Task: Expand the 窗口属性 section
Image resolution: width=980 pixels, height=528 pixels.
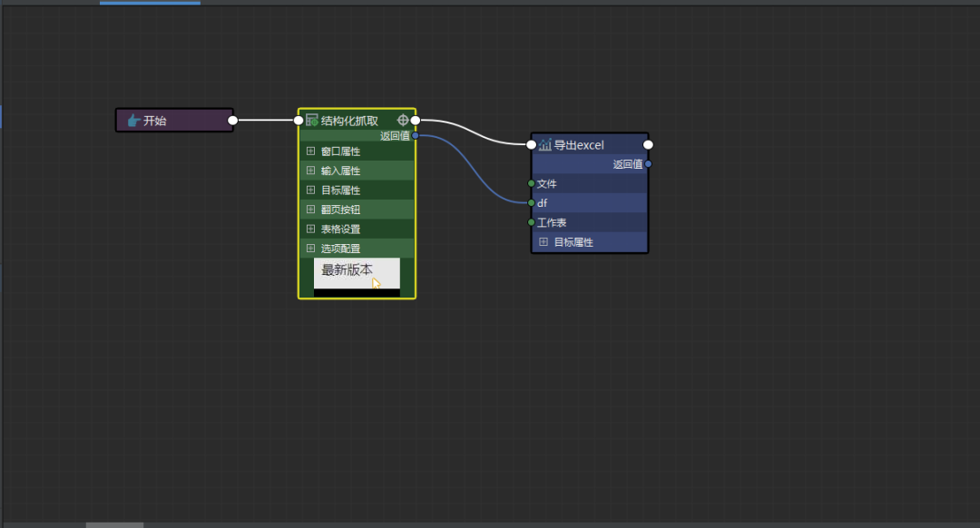Action: coord(310,152)
